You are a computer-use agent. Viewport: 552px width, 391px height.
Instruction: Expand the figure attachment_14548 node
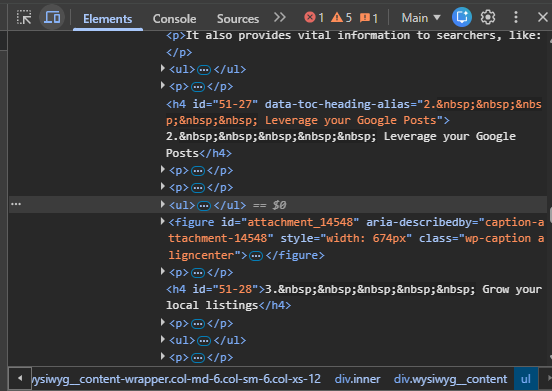[x=163, y=221]
